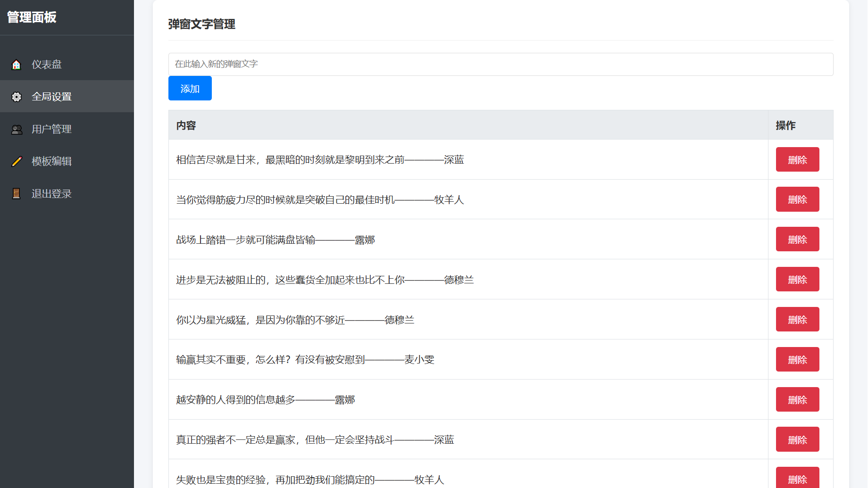Click the 管理面板 sidebar title
The image size is (868, 488).
coord(32,17)
